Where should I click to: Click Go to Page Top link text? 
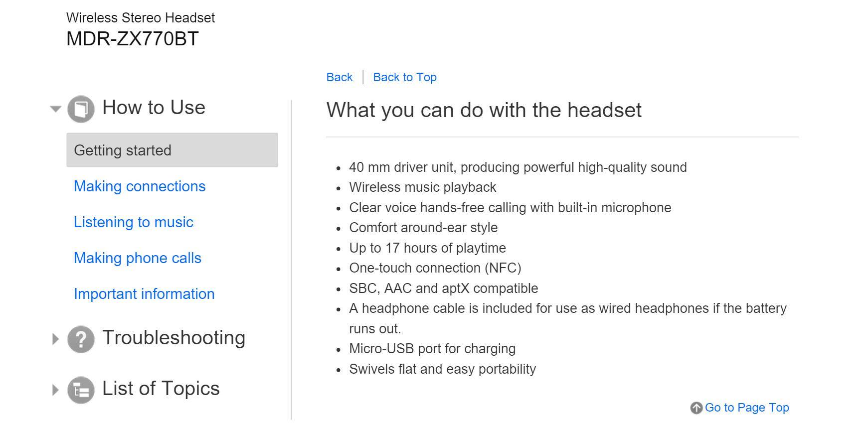pos(746,408)
